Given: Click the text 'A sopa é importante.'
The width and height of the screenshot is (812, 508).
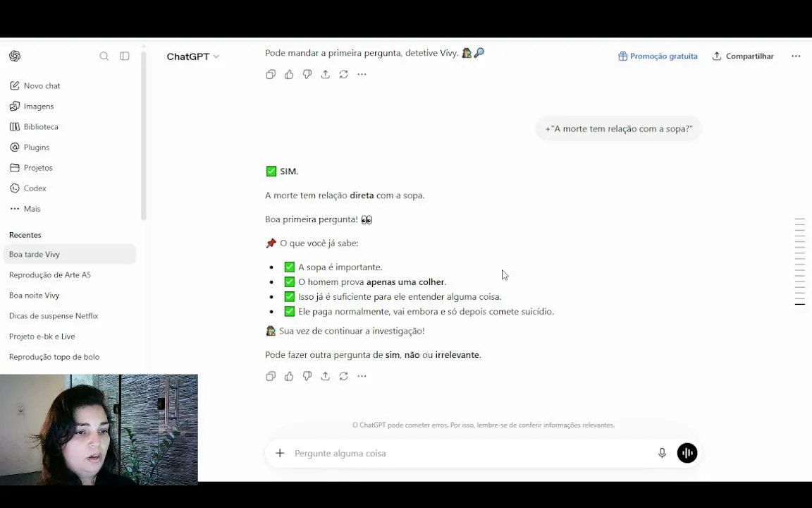Looking at the screenshot, I should 340,267.
